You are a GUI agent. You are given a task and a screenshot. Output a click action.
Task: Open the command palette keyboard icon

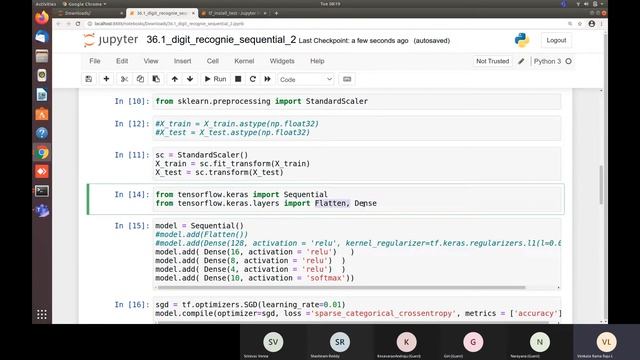tap(347, 79)
